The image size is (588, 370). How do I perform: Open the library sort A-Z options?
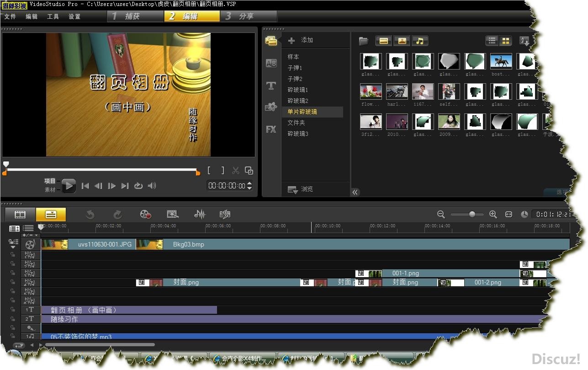pyautogui.click(x=524, y=41)
